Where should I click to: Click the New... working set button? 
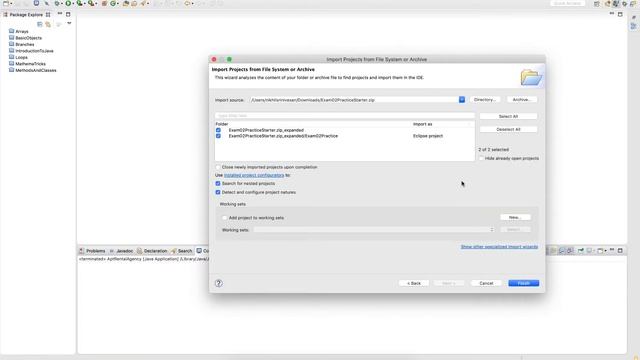(516, 218)
